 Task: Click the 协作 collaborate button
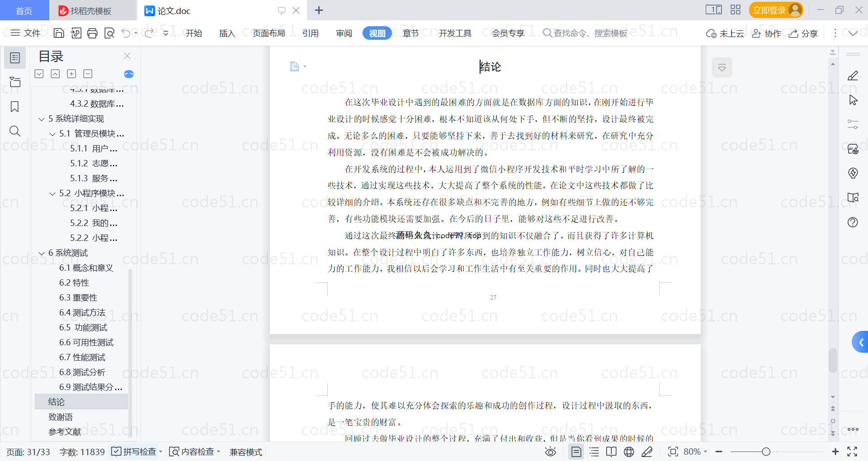[x=766, y=33]
